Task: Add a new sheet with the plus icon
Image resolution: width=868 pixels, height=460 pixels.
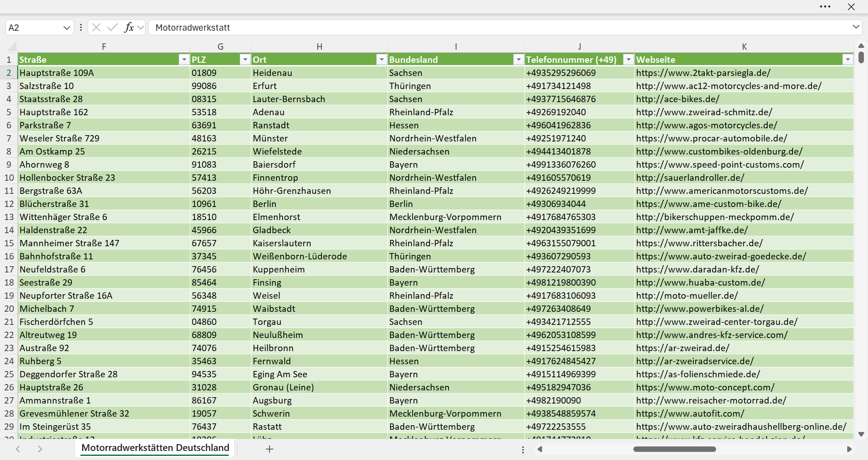Action: [269, 449]
